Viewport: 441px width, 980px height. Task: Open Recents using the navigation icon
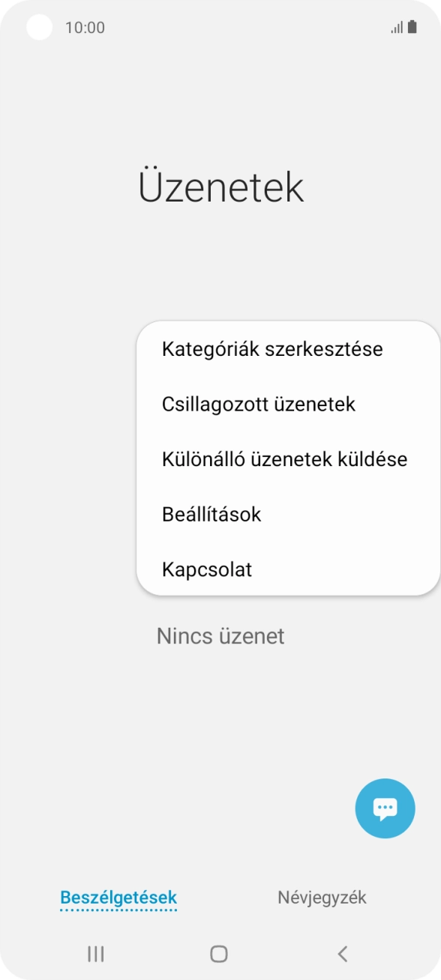pyautogui.click(x=94, y=954)
